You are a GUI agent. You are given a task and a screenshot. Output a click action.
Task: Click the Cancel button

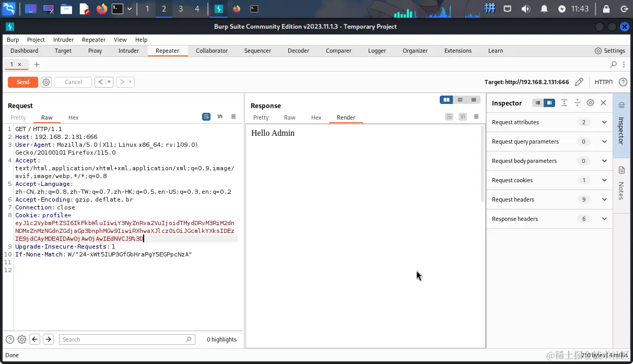tap(73, 82)
